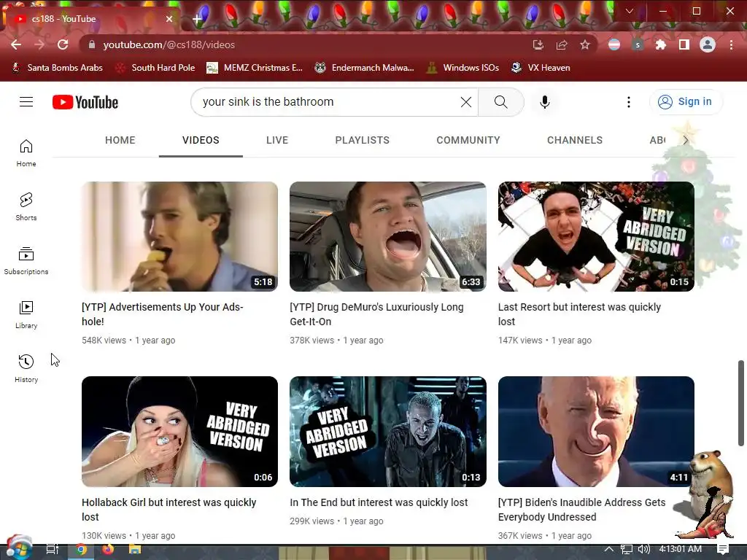Switch to the HOME channel tab
The height and width of the screenshot is (560, 747).
pos(120,140)
